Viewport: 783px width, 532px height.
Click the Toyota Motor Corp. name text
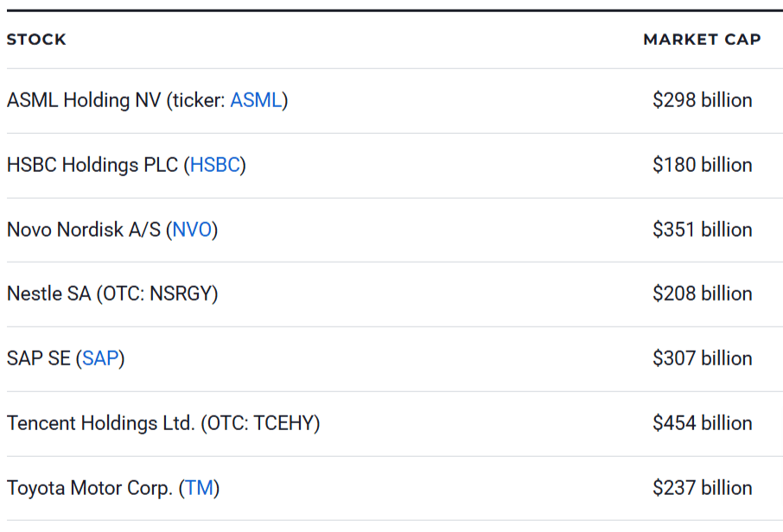tap(89, 488)
